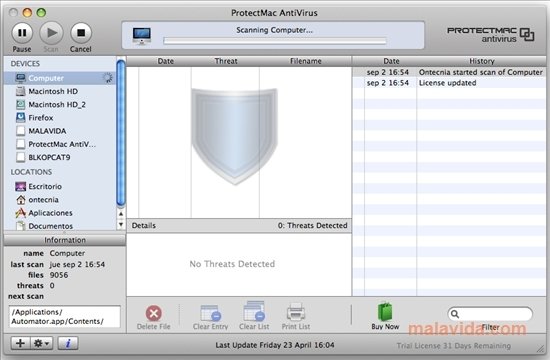The height and width of the screenshot is (360, 550).
Task: Click the blue sidebar scrollbar thumb
Action: (121, 133)
